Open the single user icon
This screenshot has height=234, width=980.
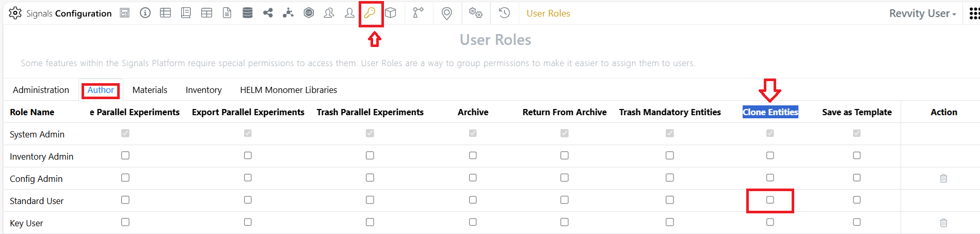click(x=349, y=13)
